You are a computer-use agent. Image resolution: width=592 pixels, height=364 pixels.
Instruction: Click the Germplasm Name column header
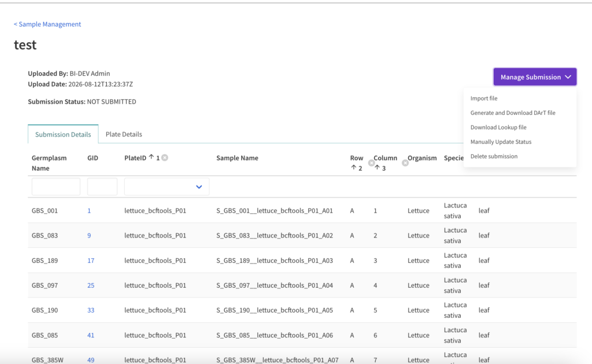pyautogui.click(x=49, y=163)
